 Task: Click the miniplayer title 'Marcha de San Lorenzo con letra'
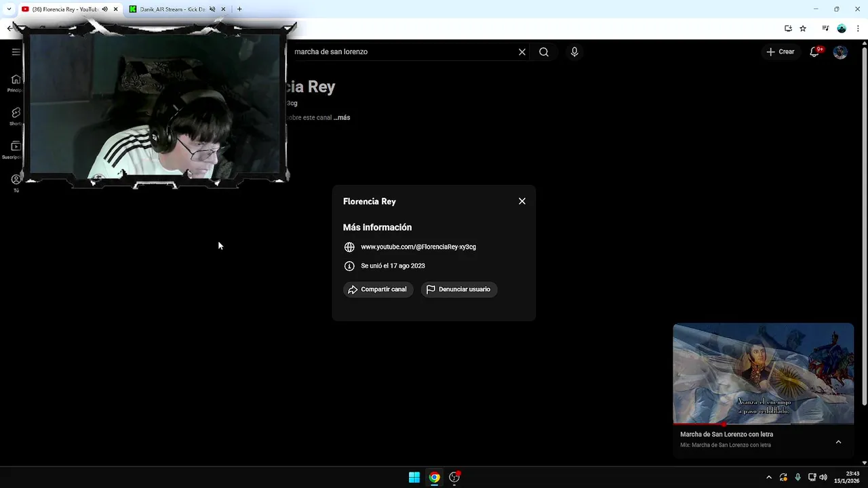coord(726,434)
